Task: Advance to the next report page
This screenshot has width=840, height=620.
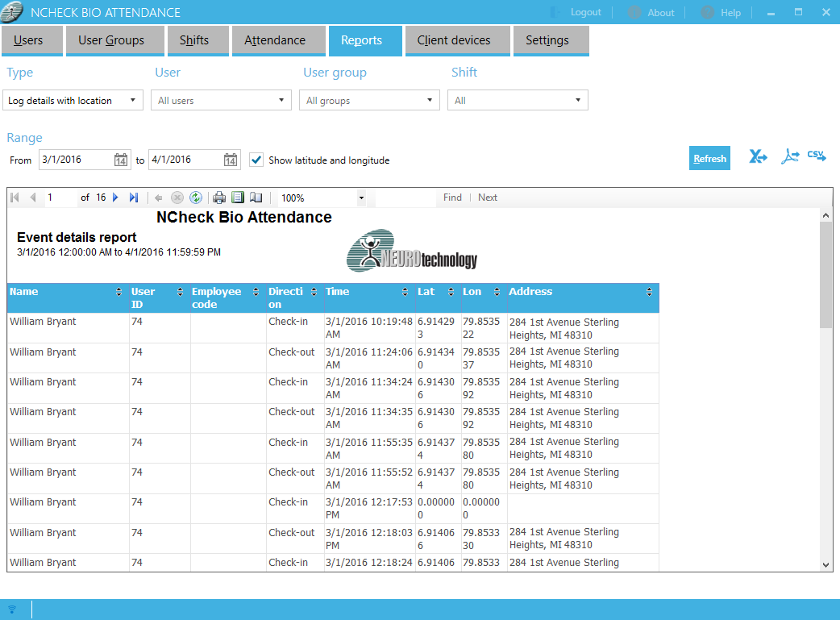Action: pyautogui.click(x=115, y=198)
